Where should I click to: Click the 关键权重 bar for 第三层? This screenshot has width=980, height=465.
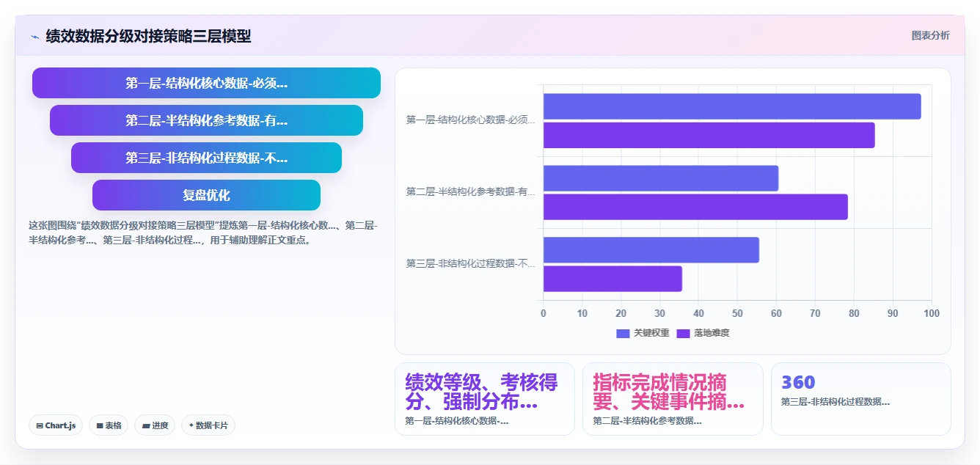651,250
